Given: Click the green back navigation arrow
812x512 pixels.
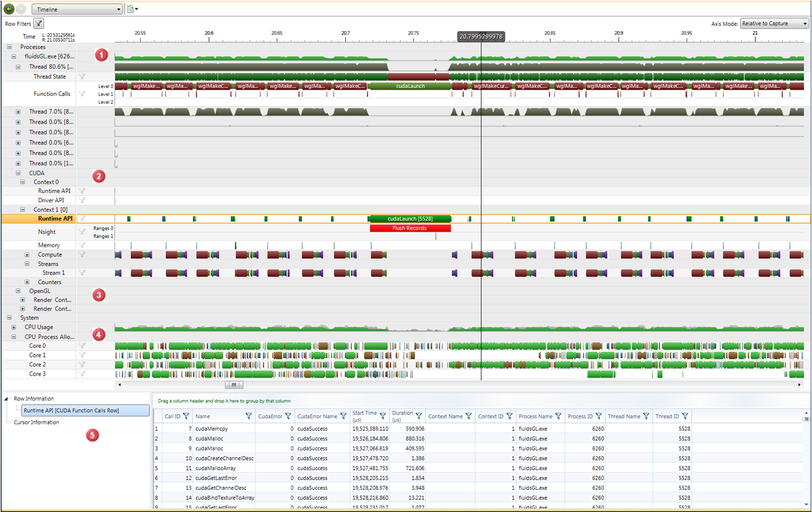Looking at the screenshot, I should [9, 9].
